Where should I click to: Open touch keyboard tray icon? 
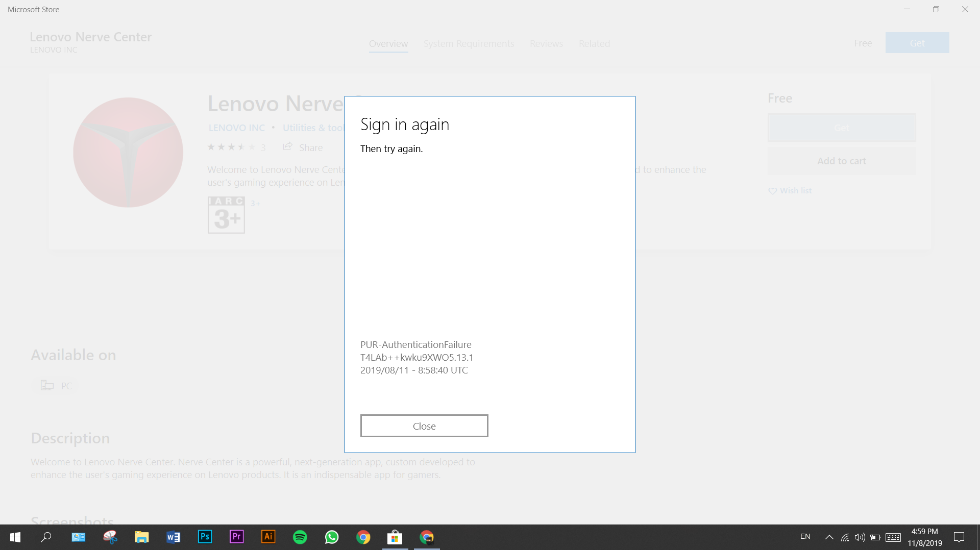click(893, 537)
